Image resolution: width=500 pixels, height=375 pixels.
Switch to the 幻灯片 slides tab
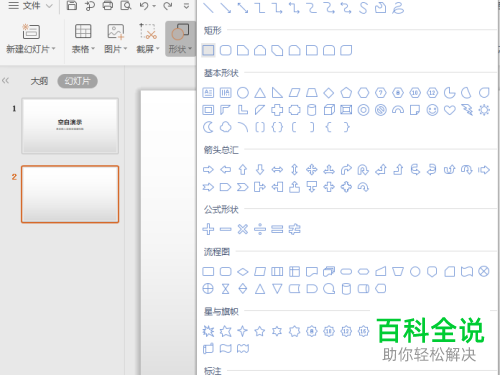(77, 81)
